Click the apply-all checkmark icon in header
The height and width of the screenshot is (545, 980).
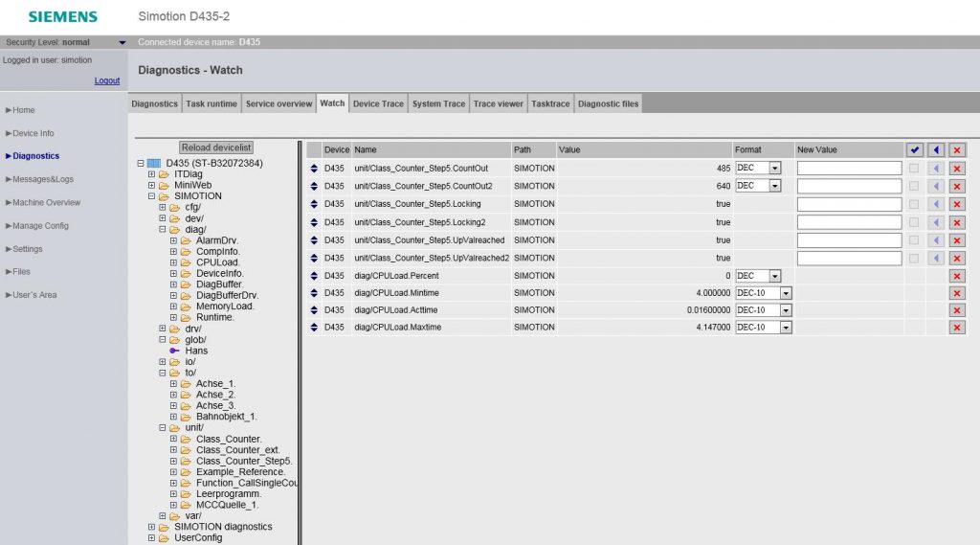click(x=915, y=150)
